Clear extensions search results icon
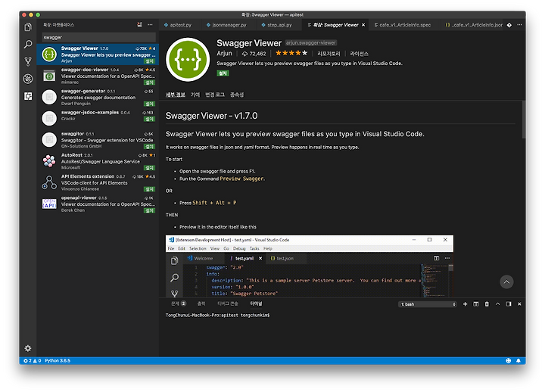Screen dimensions: 545x392 (x=139, y=25)
